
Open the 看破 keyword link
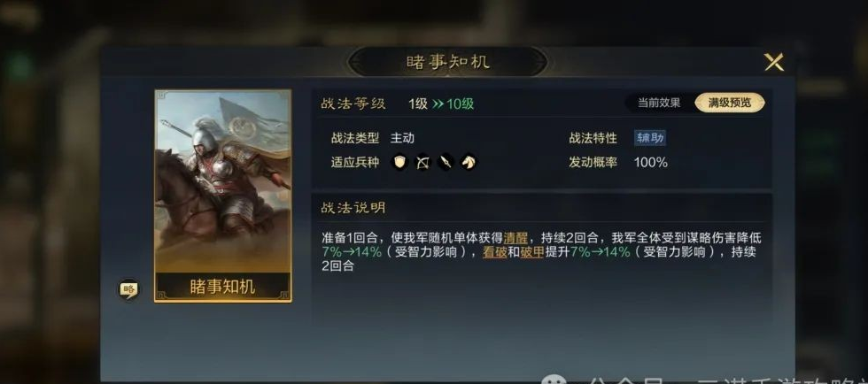pyautogui.click(x=495, y=252)
